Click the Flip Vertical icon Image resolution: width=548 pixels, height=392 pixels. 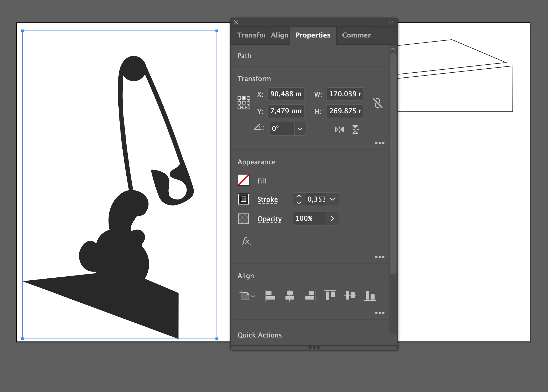click(355, 130)
